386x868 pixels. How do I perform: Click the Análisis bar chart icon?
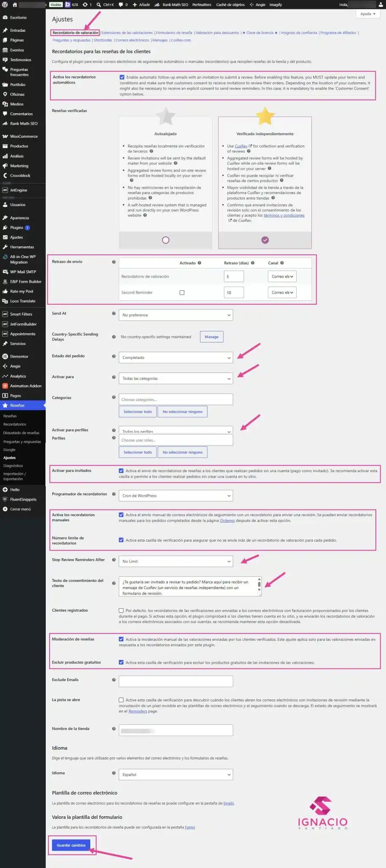[x=5, y=156]
